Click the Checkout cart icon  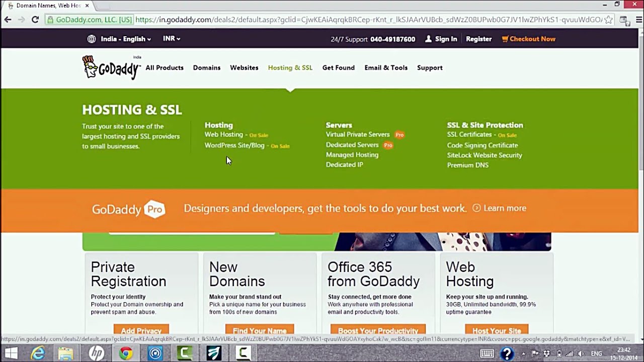tap(505, 39)
